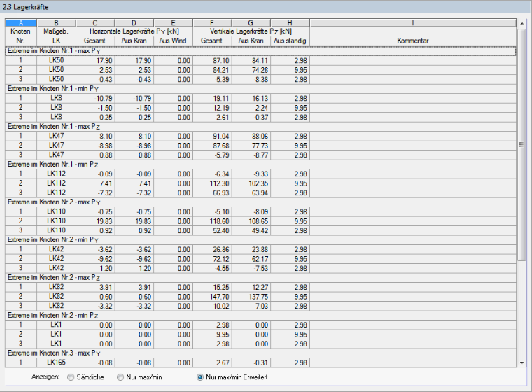Click the value 84.11 Aus Kran
This screenshot has height=392, width=532.
(251, 61)
